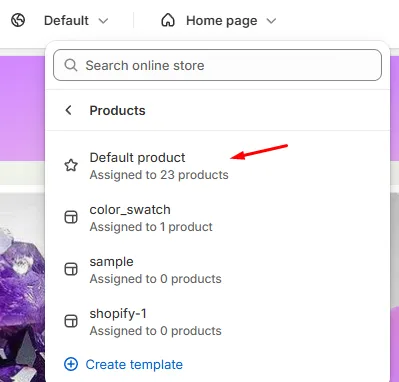Viewport: 399px width, 382px height.
Task: Click the plus circle icon for Create template
Action: tap(71, 364)
